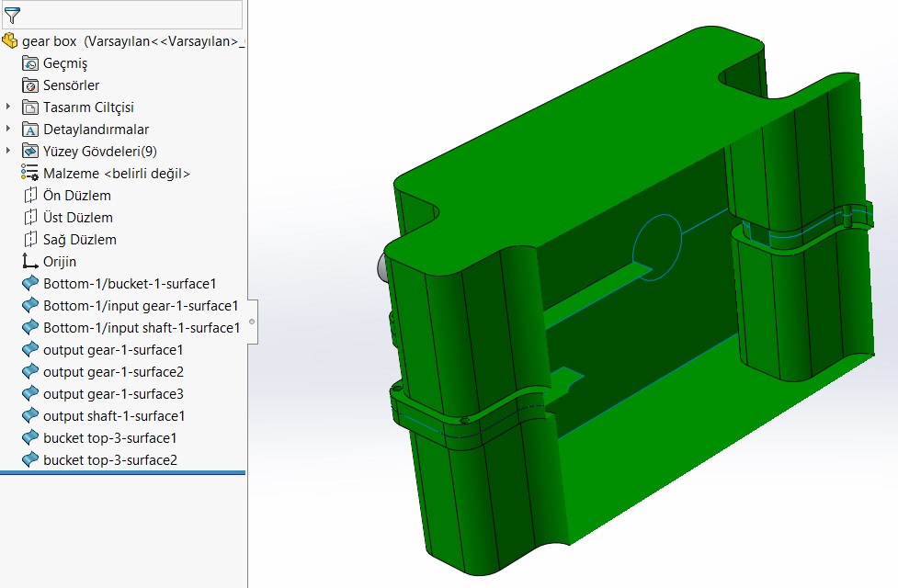
Task: Click the Sağ Düzlem plane icon
Action: click(x=30, y=239)
